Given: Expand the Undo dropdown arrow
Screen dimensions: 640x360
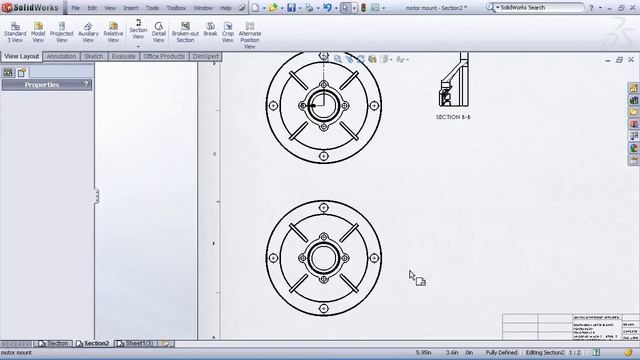Looking at the screenshot, I should pyautogui.click(x=336, y=8).
